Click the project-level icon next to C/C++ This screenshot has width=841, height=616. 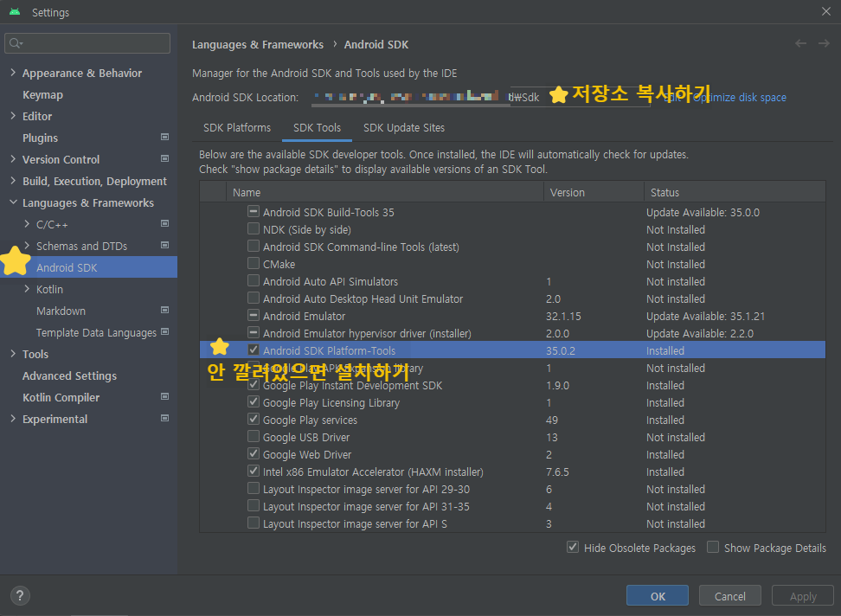pyautogui.click(x=164, y=223)
